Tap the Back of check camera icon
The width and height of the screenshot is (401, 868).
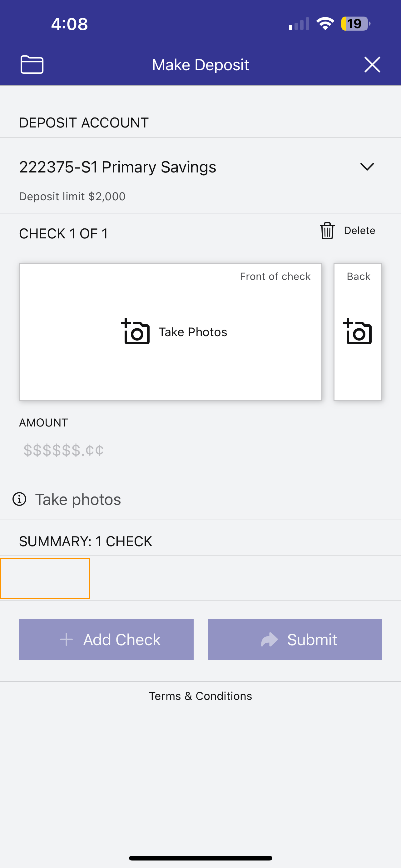tap(358, 332)
